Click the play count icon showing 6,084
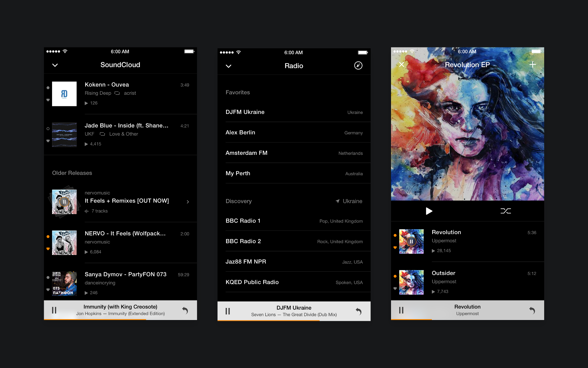This screenshot has height=368, width=588. 86,252
